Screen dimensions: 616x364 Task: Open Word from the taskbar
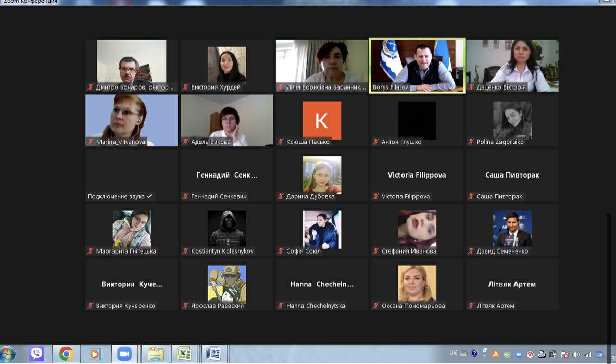pos(214,354)
